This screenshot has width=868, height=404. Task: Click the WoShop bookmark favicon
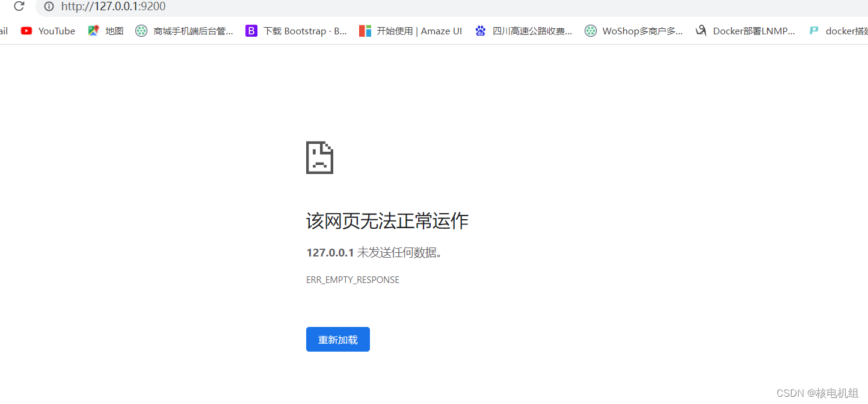(590, 30)
